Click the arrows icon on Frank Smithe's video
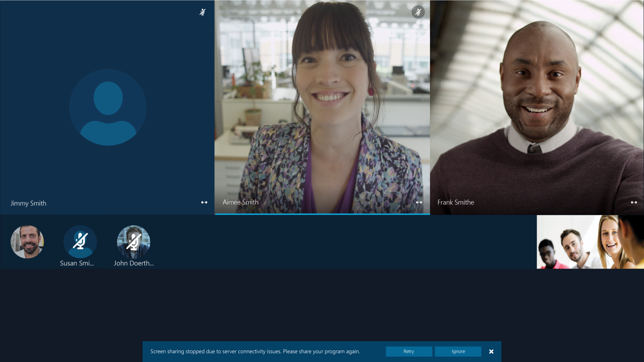 [x=634, y=202]
